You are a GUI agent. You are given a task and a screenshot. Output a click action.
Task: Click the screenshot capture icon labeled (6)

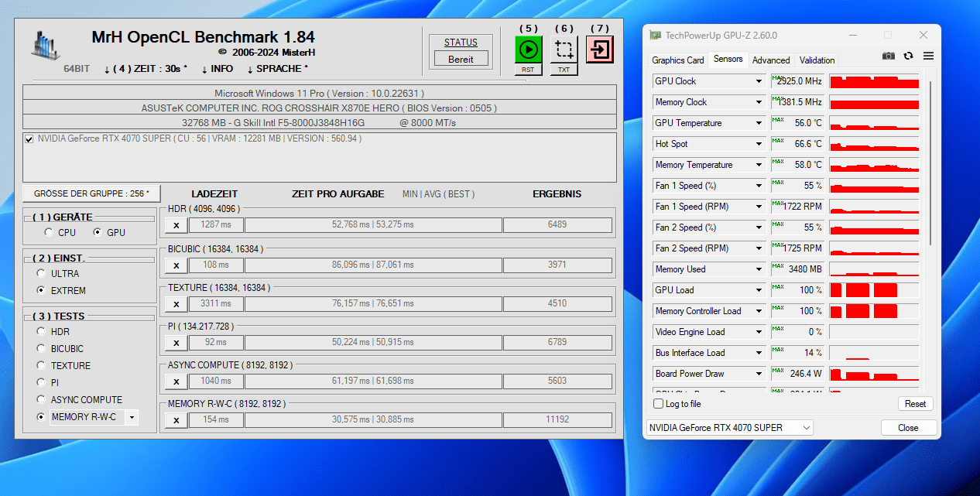pos(564,50)
